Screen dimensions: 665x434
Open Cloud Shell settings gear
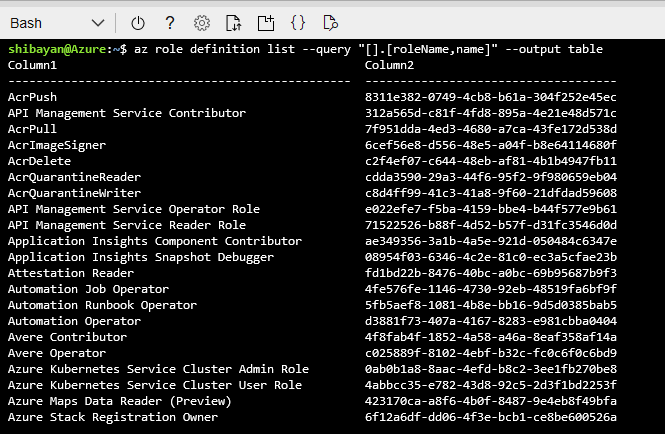[x=202, y=23]
